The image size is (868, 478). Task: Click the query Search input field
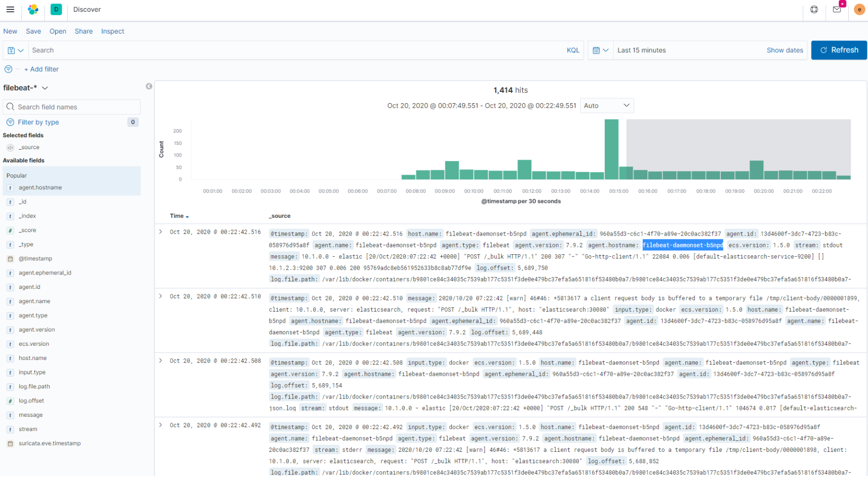coord(296,50)
